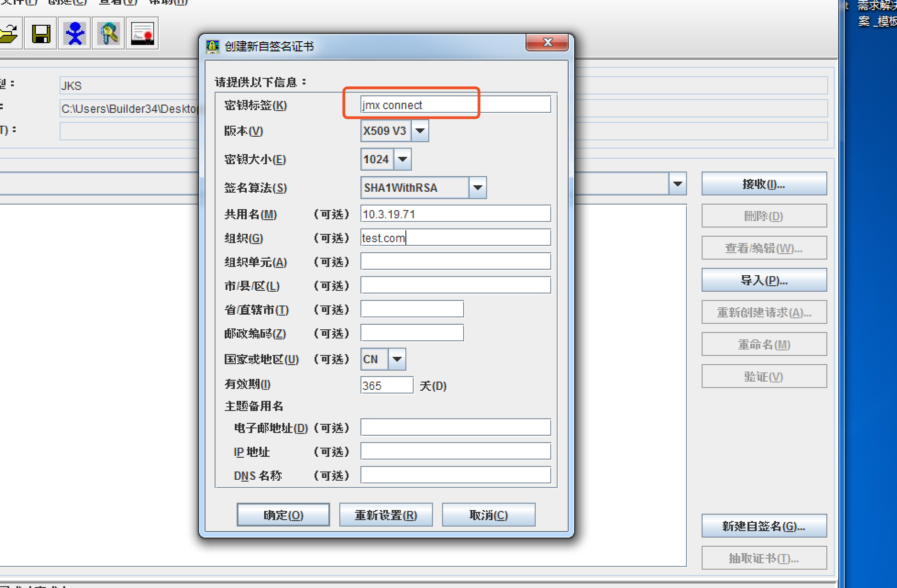Expand the certificate type dropdown in main window
This screenshot has width=897, height=588.
[677, 184]
